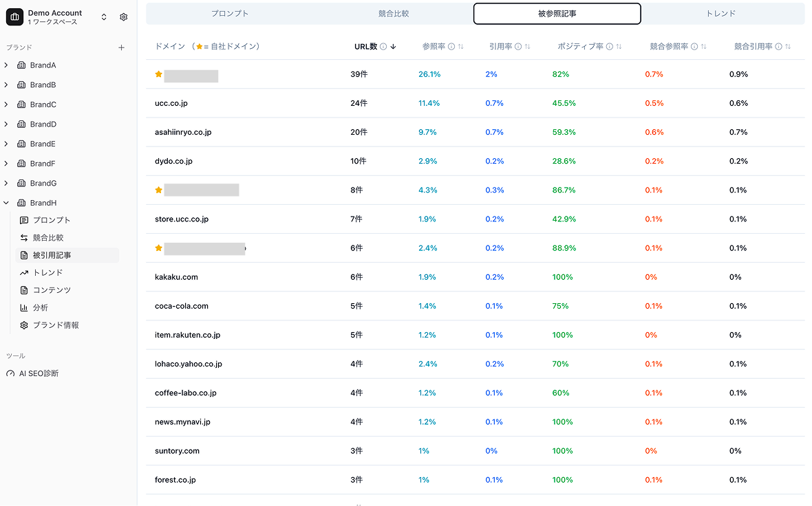
Task: Click info icon next to ポジティブ率
Action: click(610, 47)
